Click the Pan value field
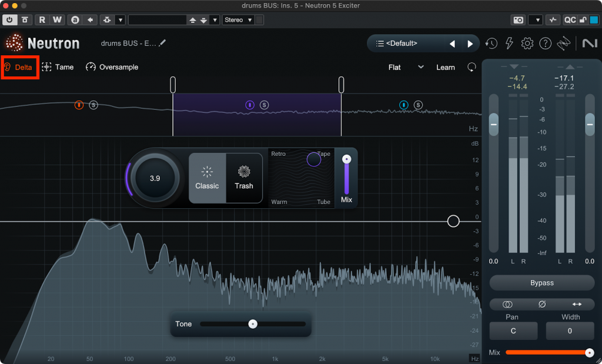Viewport: 602px width, 364px height. tap(513, 331)
